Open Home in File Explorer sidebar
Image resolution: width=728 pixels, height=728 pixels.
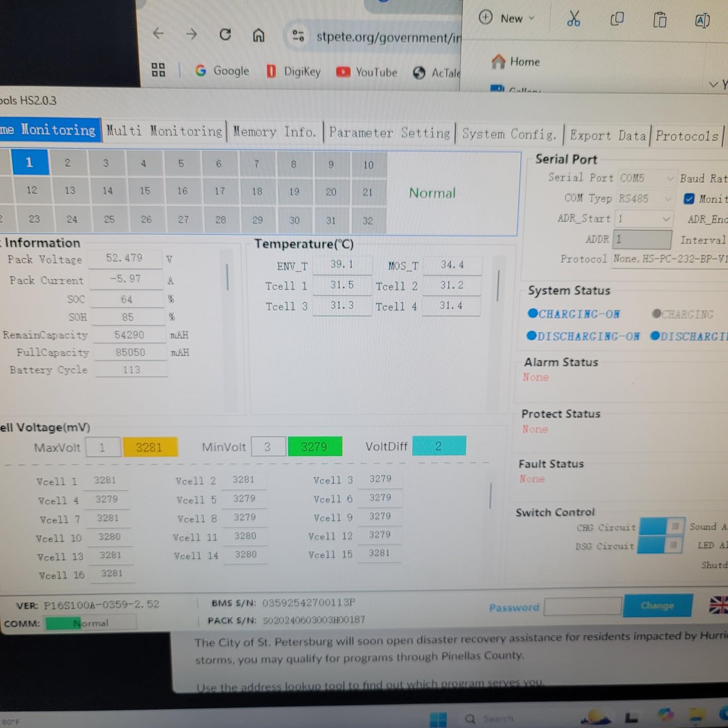(516, 62)
